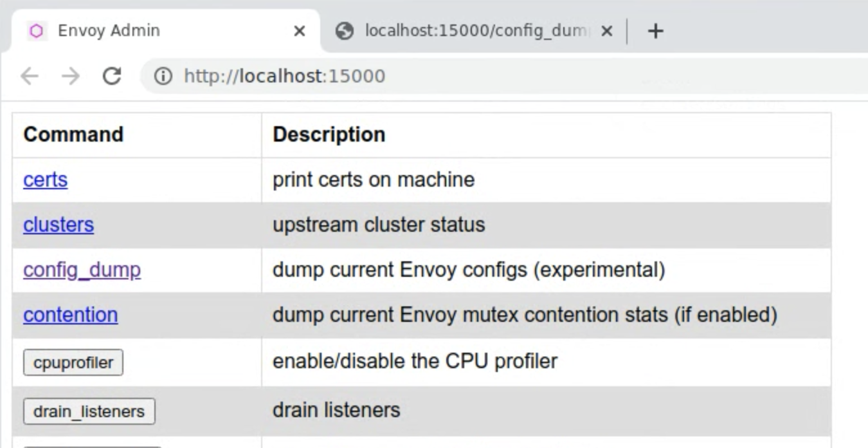Switch to the Envoy Admin tab
Image resolution: width=868 pixels, height=448 pixels.
click(x=109, y=31)
